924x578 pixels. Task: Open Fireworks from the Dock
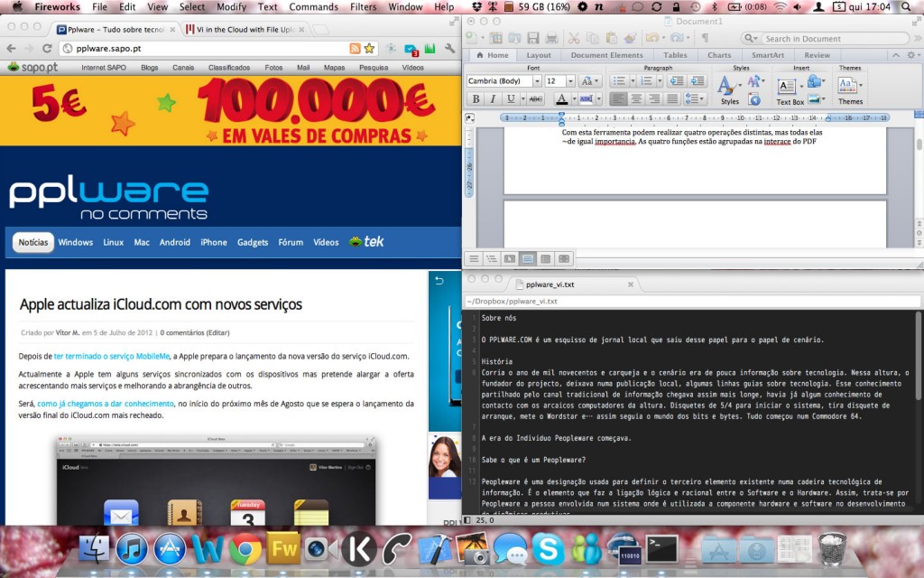[x=284, y=548]
